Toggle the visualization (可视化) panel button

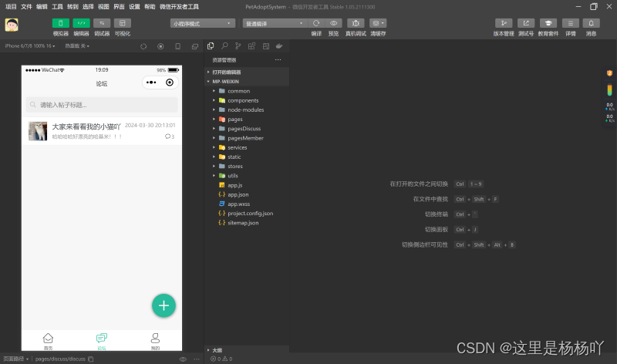123,23
